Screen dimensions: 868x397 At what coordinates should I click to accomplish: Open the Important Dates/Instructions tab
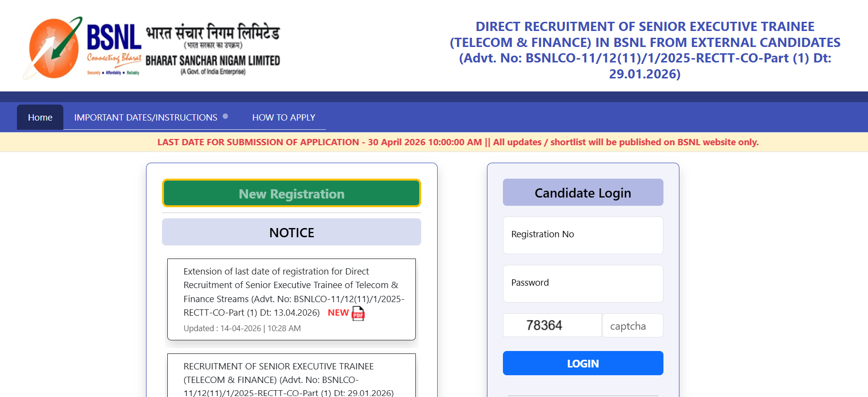(x=146, y=118)
